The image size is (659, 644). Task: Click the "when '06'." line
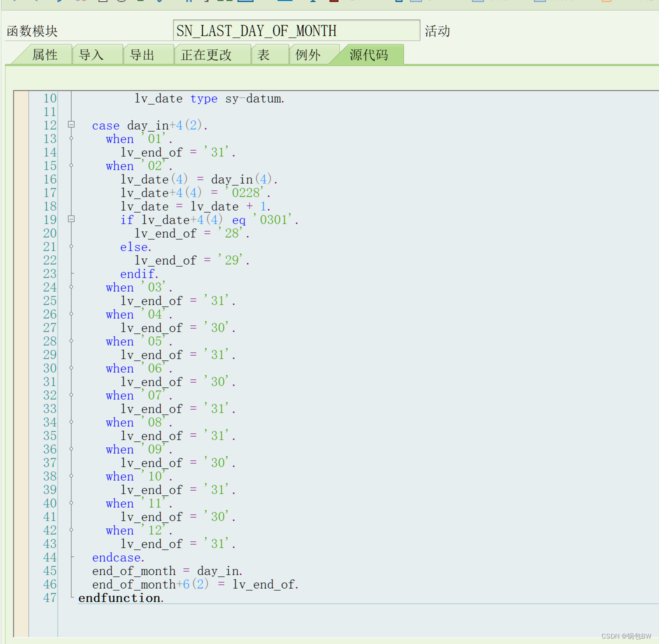[x=139, y=368]
